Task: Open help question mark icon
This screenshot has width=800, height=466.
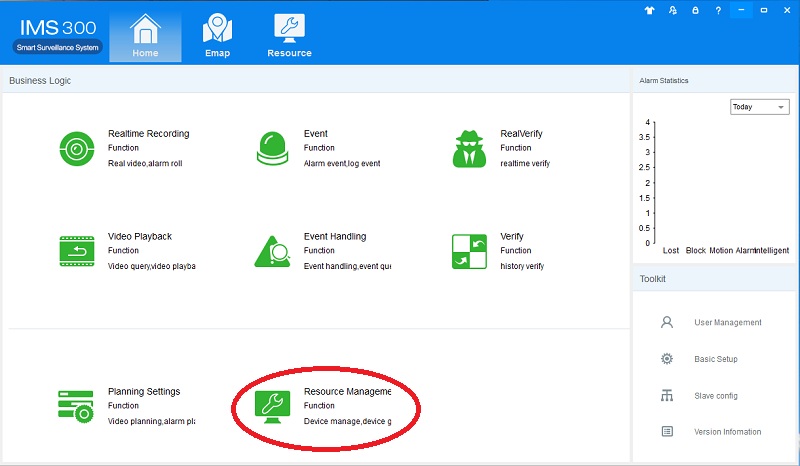Action: 718,11
